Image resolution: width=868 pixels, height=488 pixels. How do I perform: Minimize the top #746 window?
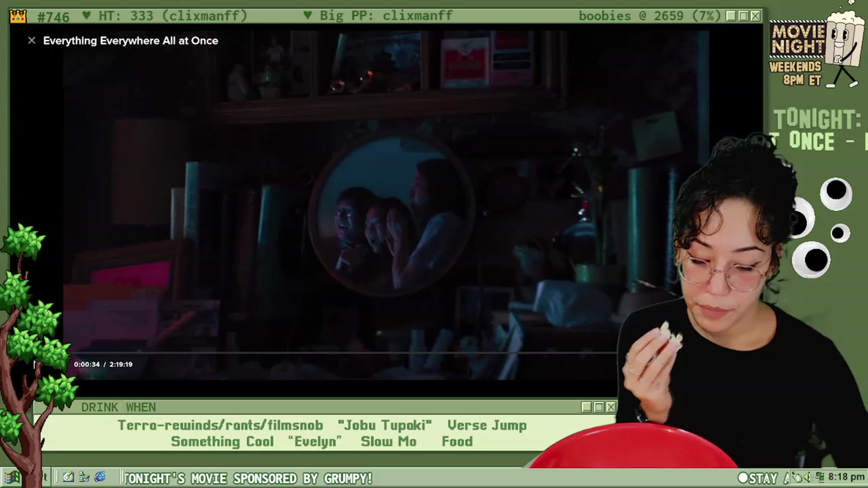(731, 16)
